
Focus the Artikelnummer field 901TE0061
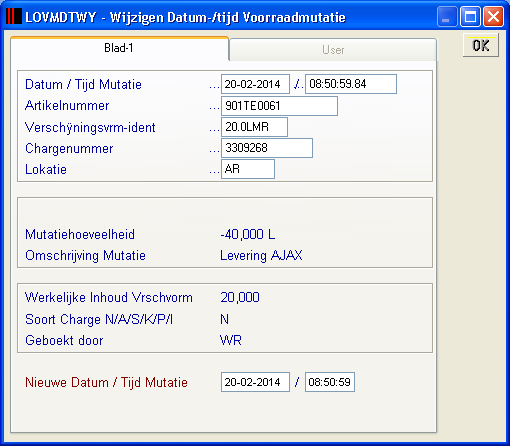coord(279,106)
